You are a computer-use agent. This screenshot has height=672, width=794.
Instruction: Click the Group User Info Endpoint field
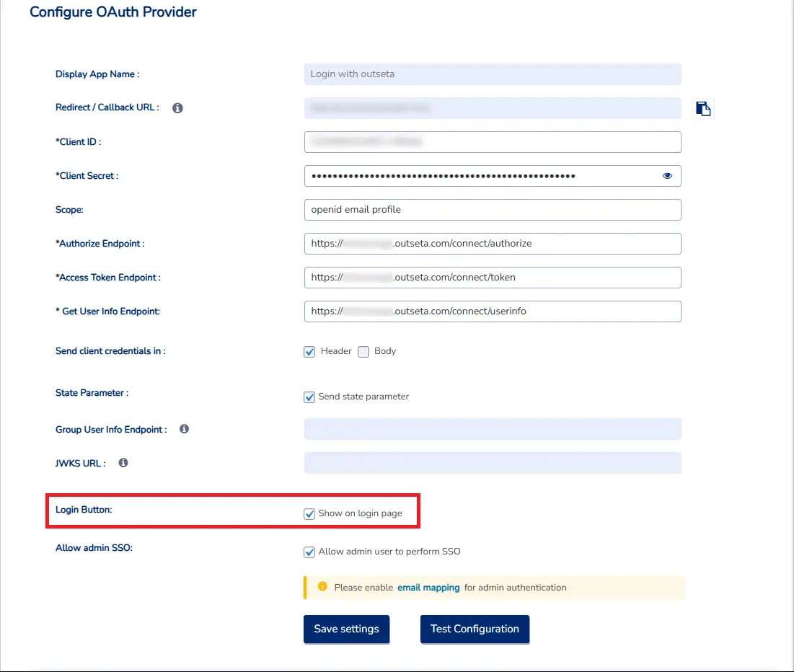click(x=493, y=429)
